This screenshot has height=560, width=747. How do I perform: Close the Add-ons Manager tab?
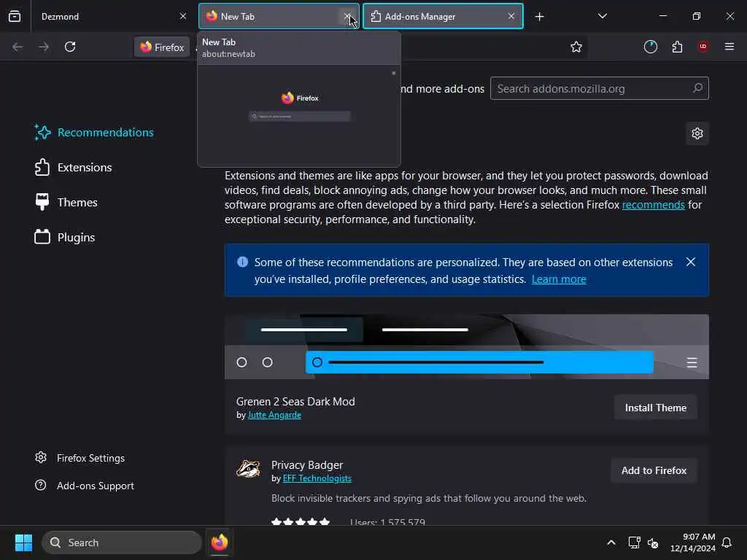tap(511, 16)
